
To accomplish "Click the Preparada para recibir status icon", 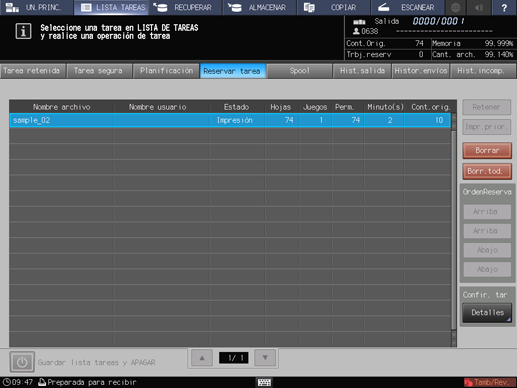I will 42,382.
